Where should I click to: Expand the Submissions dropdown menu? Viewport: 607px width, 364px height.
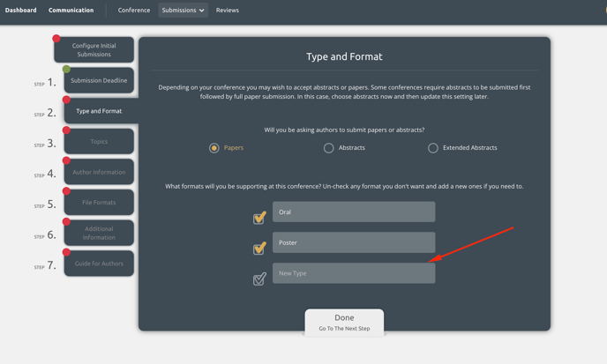point(184,11)
